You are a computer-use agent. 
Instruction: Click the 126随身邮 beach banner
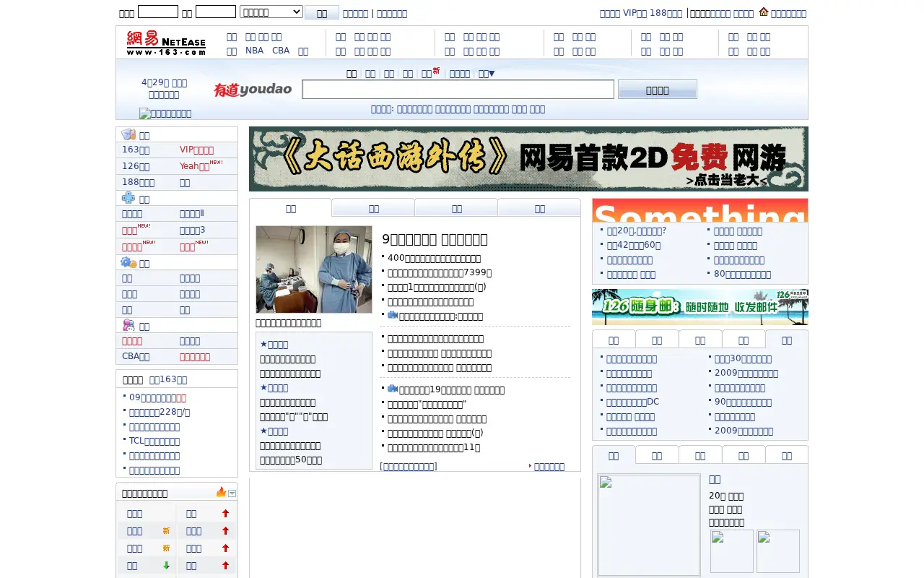point(700,307)
